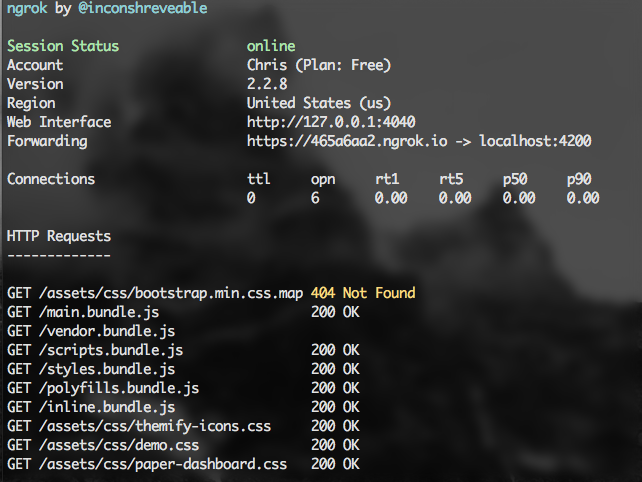Click the 'ngrok' title word
The height and width of the screenshot is (482, 642).
tap(27, 9)
